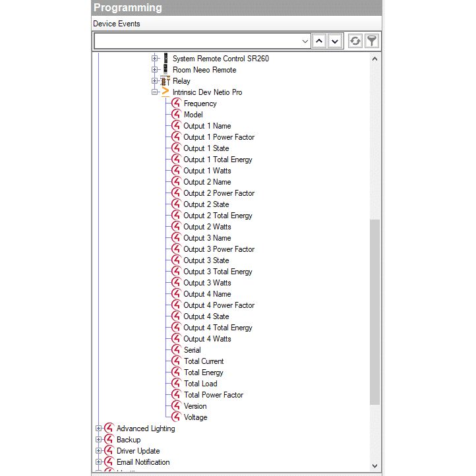This screenshot has height=476, width=476.
Task: Expand the Advanced Lighting node
Action: click(99, 429)
